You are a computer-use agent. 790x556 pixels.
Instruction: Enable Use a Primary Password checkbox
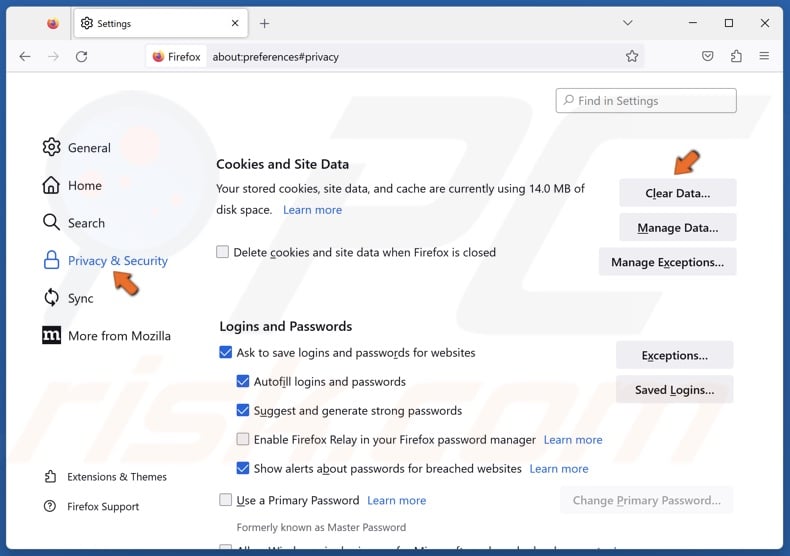click(x=226, y=500)
